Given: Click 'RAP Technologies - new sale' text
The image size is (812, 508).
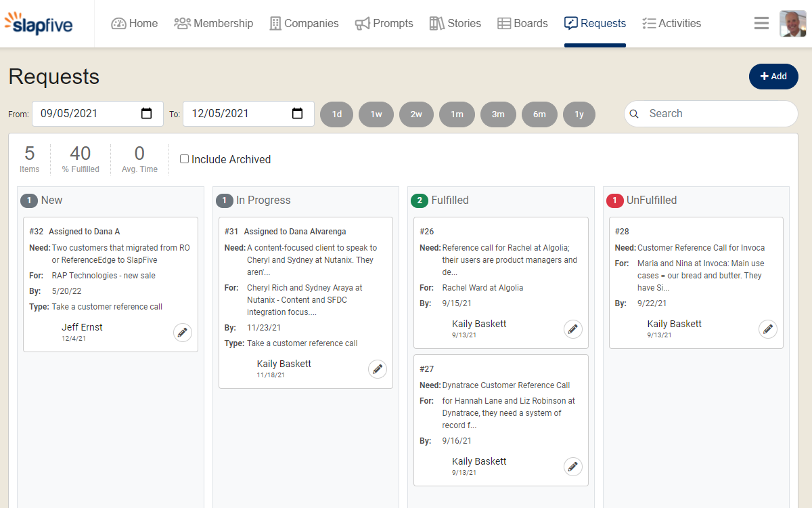Looking at the screenshot, I should tap(103, 276).
